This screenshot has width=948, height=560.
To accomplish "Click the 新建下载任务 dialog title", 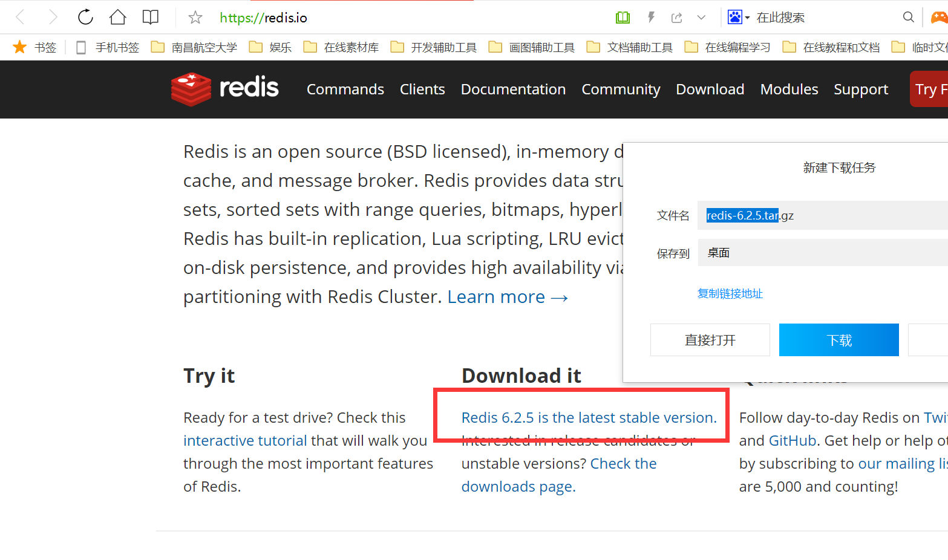I will pos(840,168).
